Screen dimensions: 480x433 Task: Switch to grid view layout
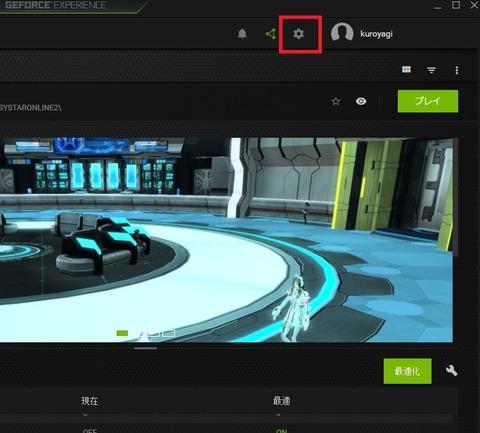(406, 69)
